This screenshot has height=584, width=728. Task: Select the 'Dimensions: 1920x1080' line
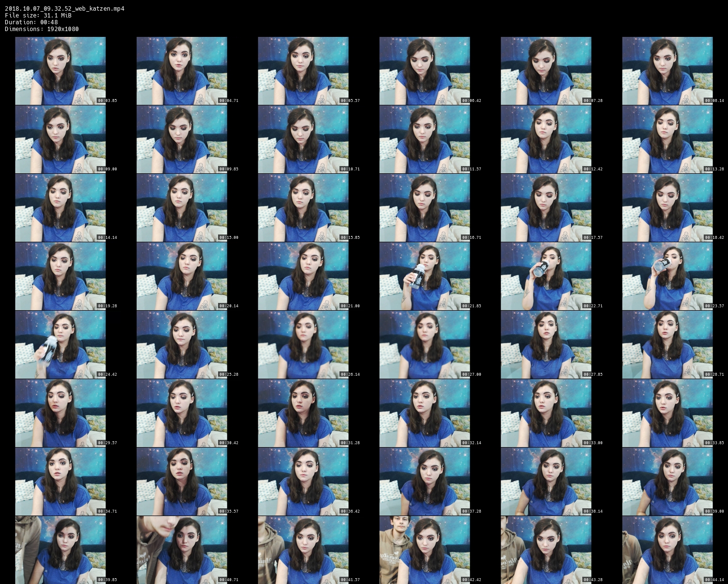[42, 29]
